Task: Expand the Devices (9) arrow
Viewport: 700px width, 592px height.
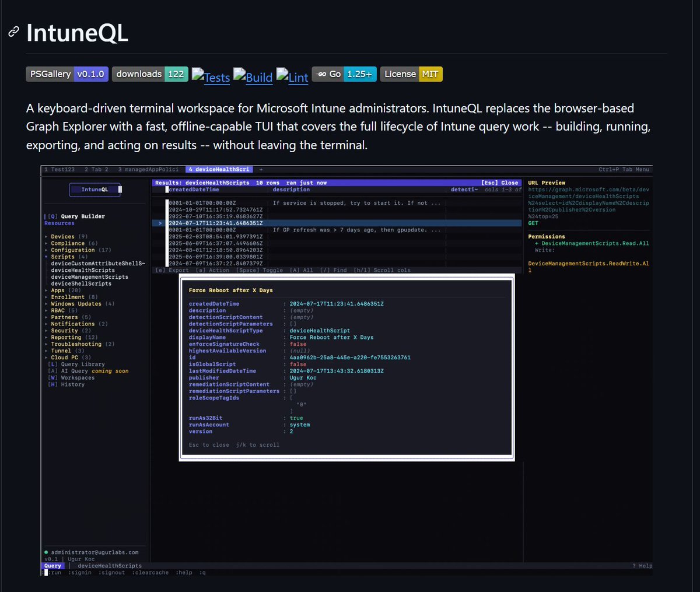Action: click(x=47, y=237)
